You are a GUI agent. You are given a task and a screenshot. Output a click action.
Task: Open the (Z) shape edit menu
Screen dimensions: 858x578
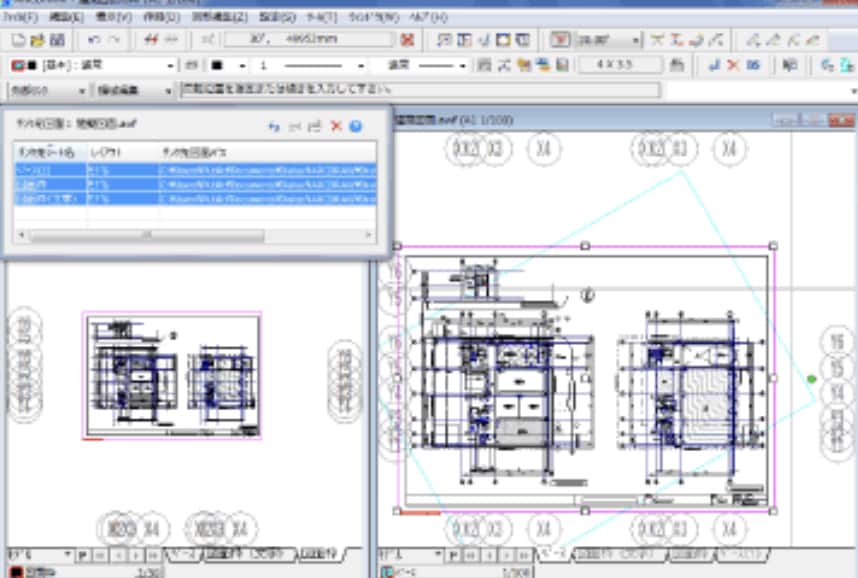[x=219, y=17]
